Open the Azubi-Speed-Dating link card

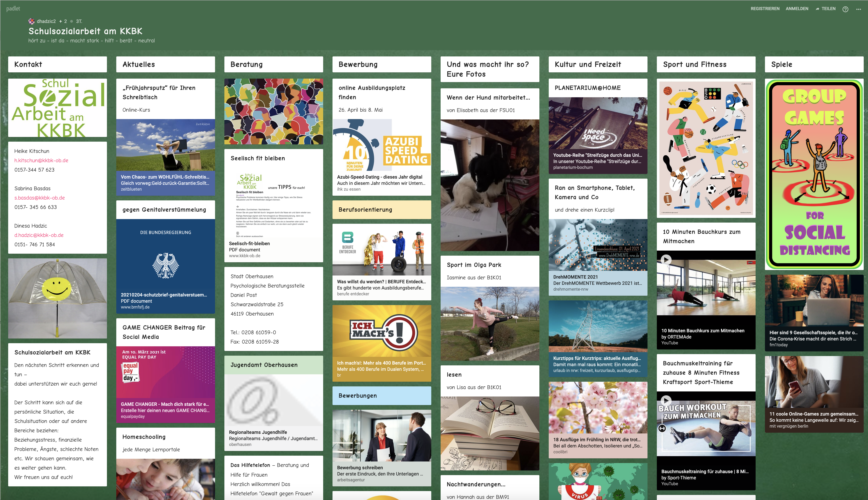tap(382, 157)
